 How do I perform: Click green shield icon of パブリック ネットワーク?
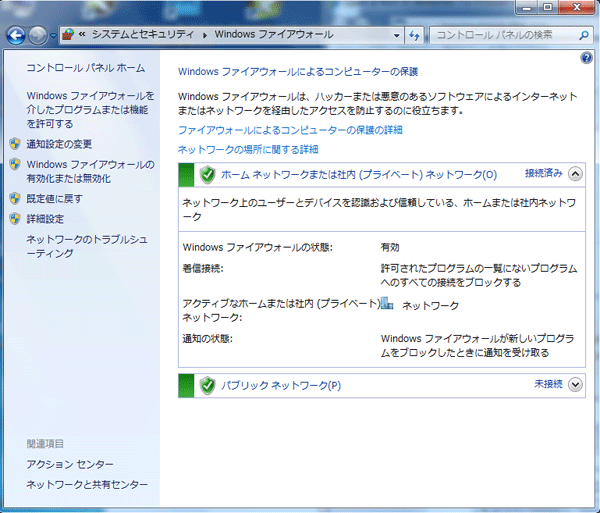[208, 386]
